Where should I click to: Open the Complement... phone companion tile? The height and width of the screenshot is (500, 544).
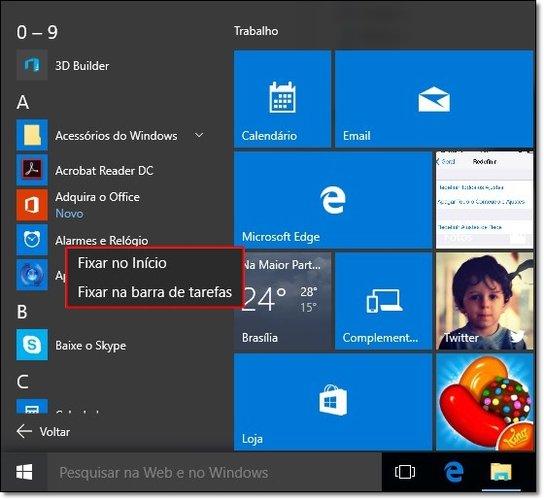click(x=383, y=301)
